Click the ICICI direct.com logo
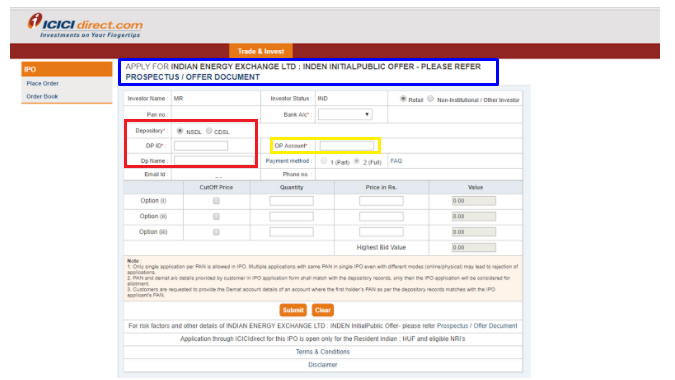This screenshot has height=380, width=675. point(85,25)
